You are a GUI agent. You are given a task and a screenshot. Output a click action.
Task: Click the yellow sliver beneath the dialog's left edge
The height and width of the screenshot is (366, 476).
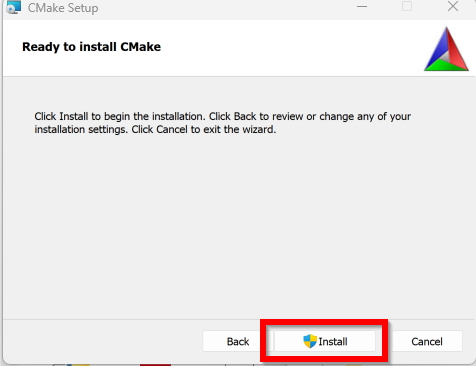[x=79, y=365]
